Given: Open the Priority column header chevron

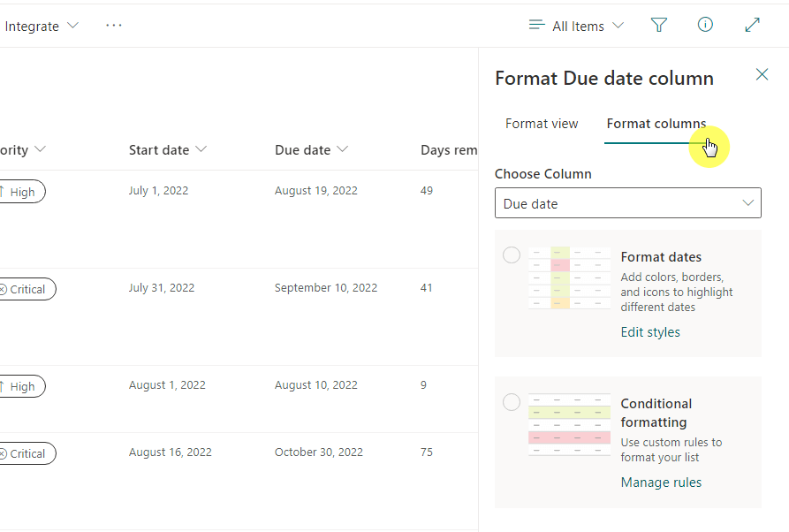Looking at the screenshot, I should [41, 149].
